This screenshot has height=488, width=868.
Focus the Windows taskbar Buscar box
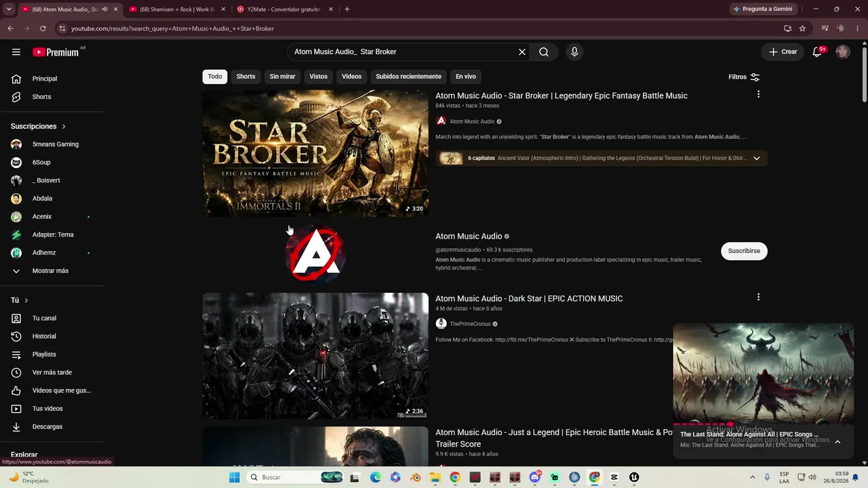294,478
